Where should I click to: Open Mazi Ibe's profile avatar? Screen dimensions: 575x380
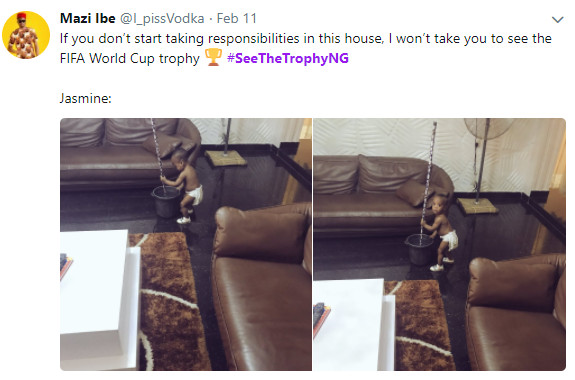(x=26, y=35)
